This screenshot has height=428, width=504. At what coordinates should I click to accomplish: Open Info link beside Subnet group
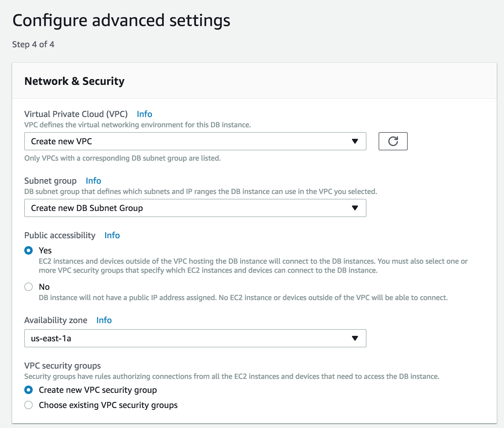93,181
